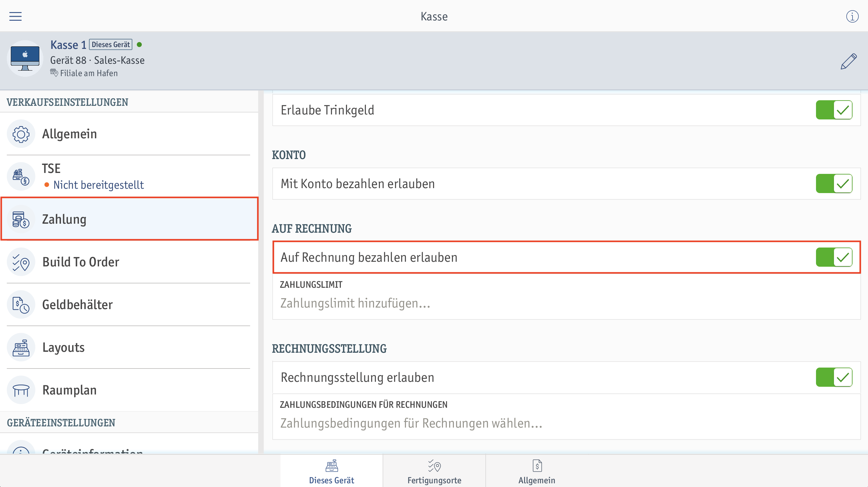Toggle Rechnungsstellung erlauben switch
This screenshot has width=868, height=487.
[834, 377]
